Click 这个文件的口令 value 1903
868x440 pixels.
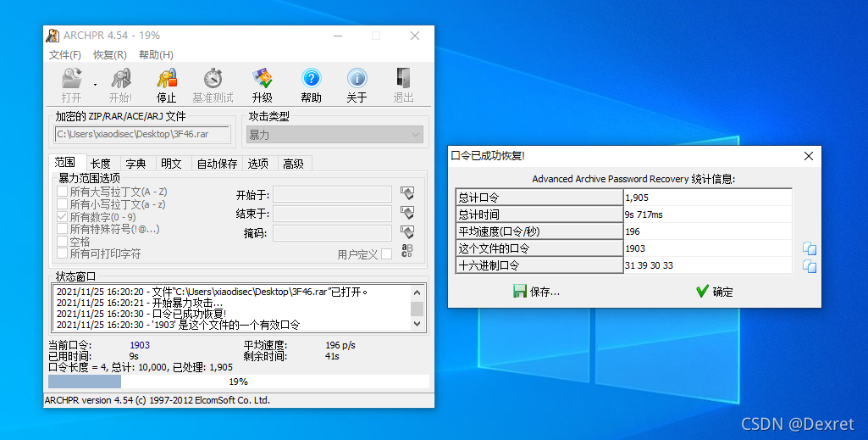pos(635,248)
